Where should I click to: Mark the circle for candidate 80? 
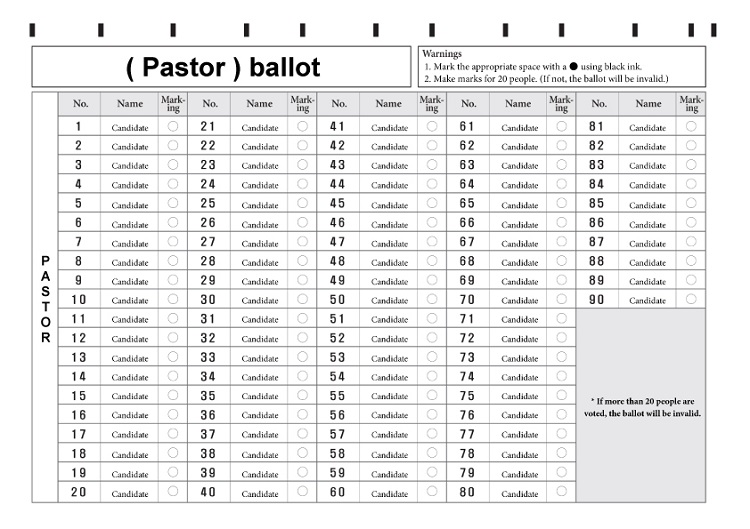pyautogui.click(x=561, y=492)
